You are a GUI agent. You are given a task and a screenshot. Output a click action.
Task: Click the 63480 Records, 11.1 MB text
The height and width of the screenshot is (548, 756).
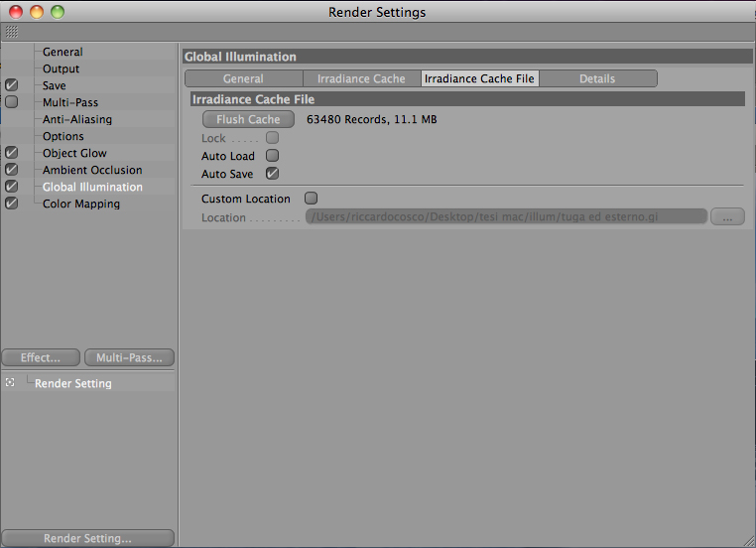tap(372, 119)
